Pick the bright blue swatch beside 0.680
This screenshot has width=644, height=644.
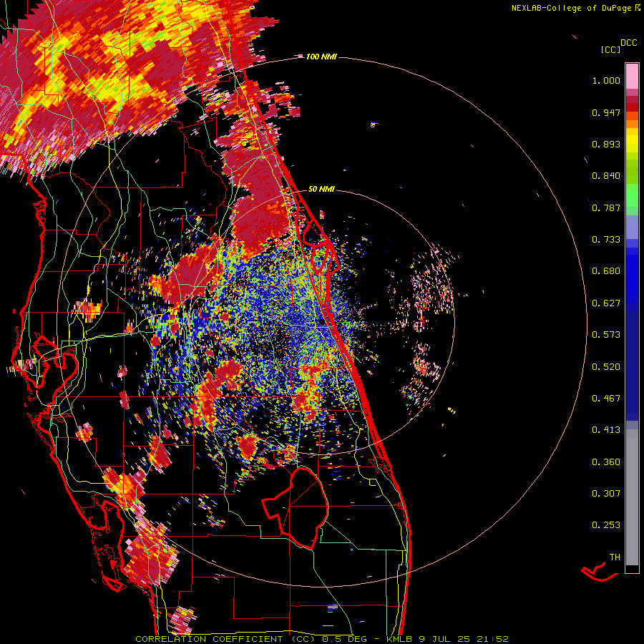point(632,275)
